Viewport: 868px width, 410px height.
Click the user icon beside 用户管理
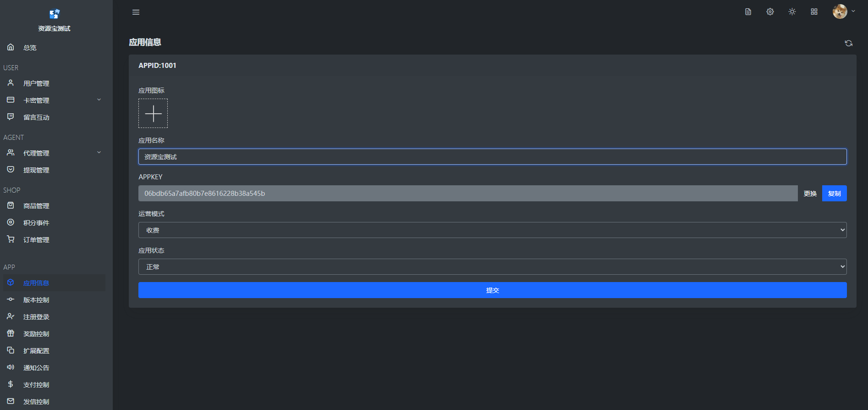(x=11, y=83)
